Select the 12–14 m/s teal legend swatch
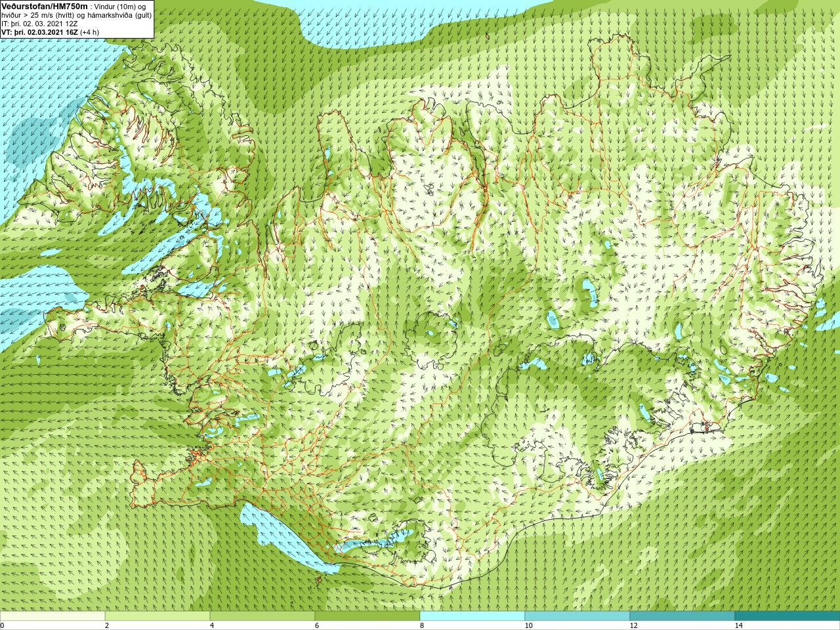The width and height of the screenshot is (840, 630). [682, 616]
